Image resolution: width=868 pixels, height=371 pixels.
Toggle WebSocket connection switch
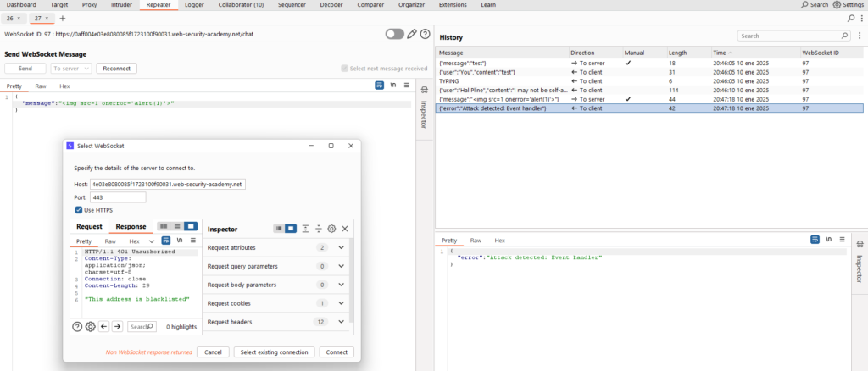pyautogui.click(x=395, y=34)
